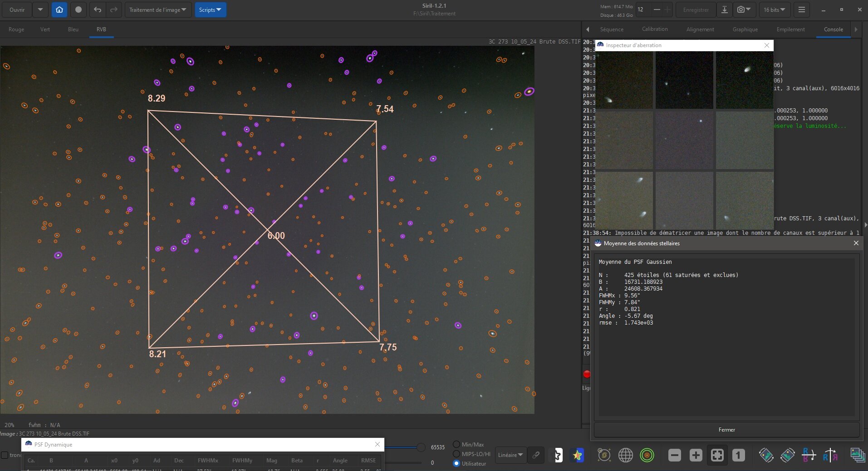This screenshot has height=471, width=868.
Task: Click the green concentric circles target icon
Action: click(647, 455)
